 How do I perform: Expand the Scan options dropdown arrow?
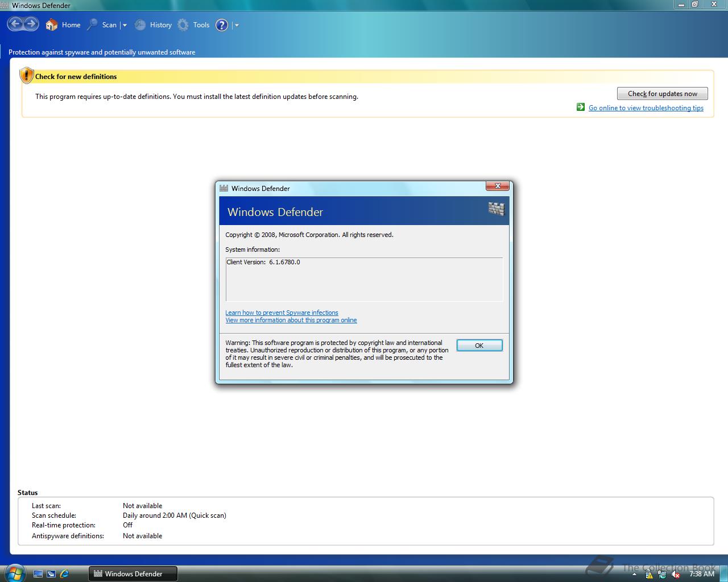(125, 25)
